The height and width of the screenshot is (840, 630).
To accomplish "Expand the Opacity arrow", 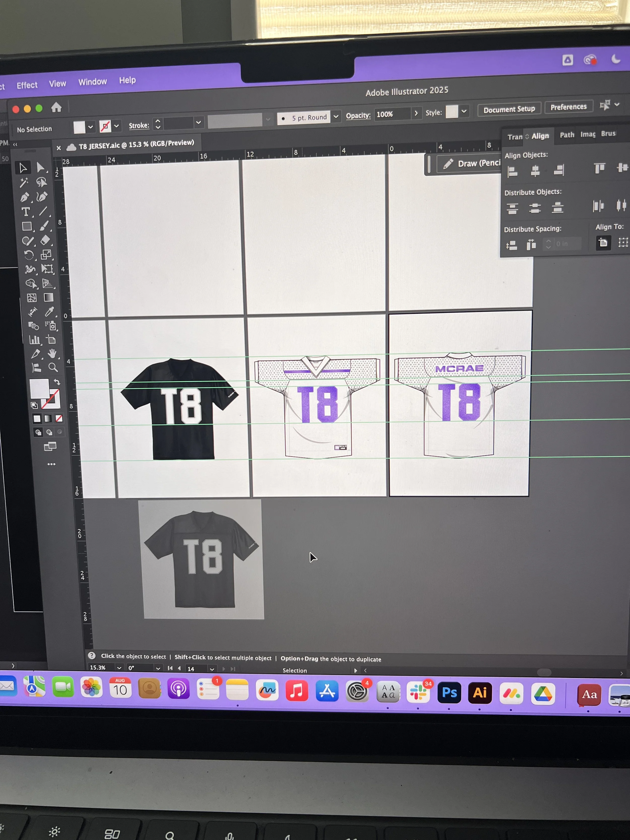I will 416,113.
